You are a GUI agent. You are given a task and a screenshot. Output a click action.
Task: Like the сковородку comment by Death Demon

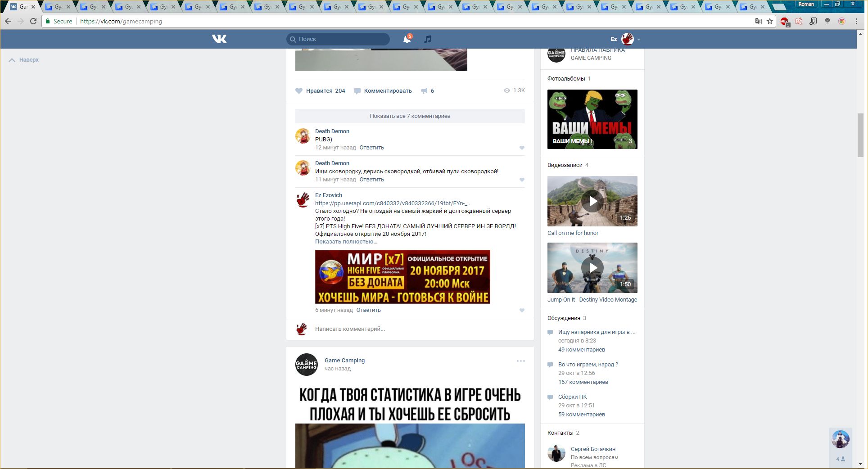[x=522, y=180]
